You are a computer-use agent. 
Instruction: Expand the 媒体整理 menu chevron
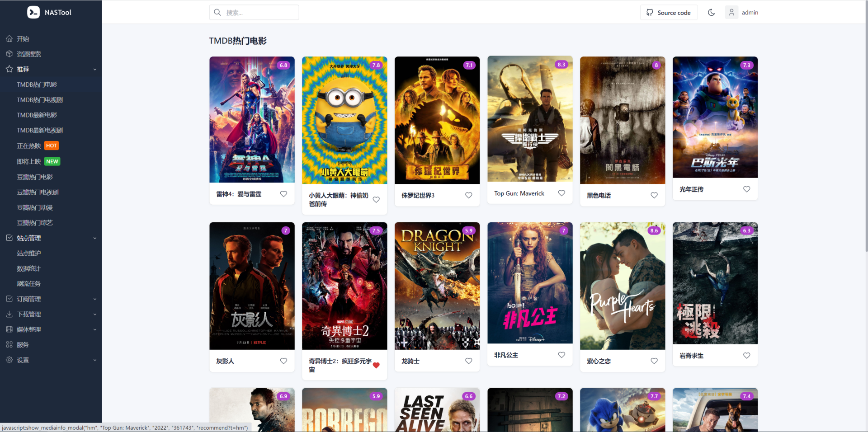(x=95, y=329)
